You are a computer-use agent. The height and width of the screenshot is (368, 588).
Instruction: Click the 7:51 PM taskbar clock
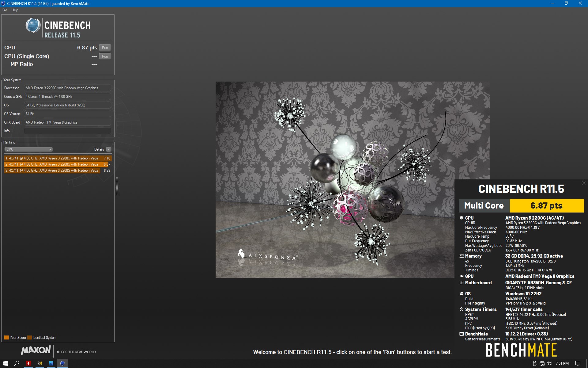tap(562, 363)
